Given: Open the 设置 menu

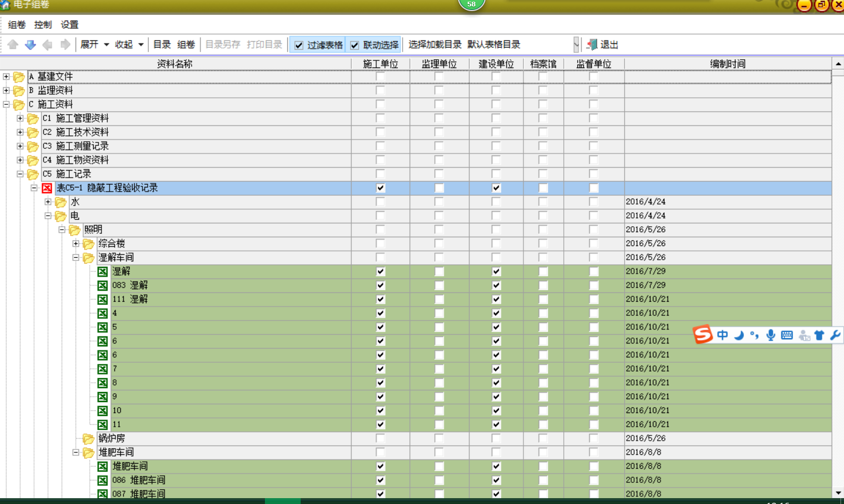Looking at the screenshot, I should (x=69, y=25).
